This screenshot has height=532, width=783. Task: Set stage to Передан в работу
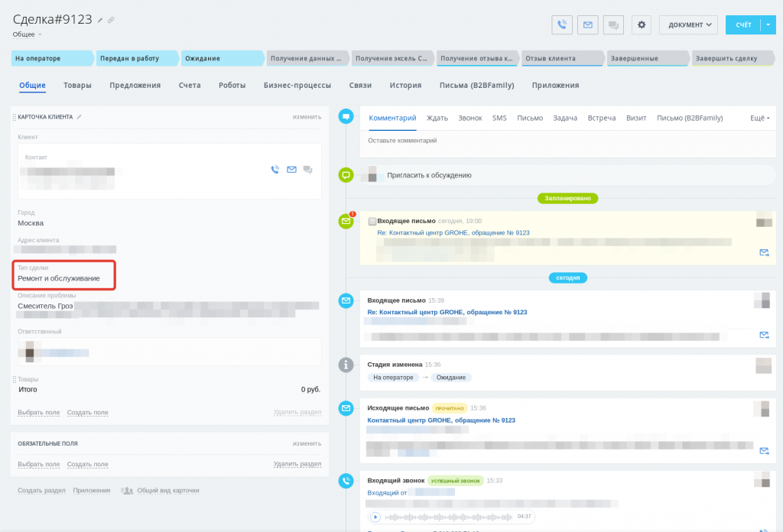pos(137,58)
